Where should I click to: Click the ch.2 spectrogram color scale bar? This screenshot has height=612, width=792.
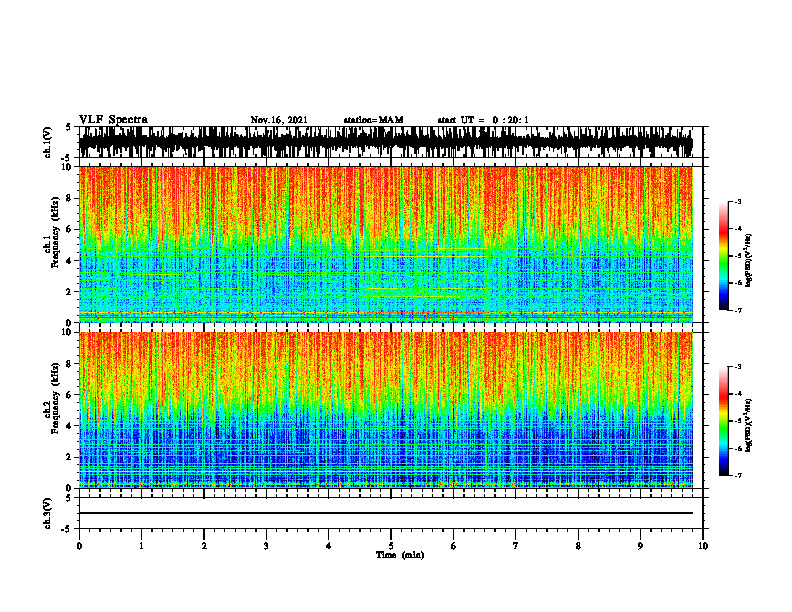pyautogui.click(x=723, y=421)
